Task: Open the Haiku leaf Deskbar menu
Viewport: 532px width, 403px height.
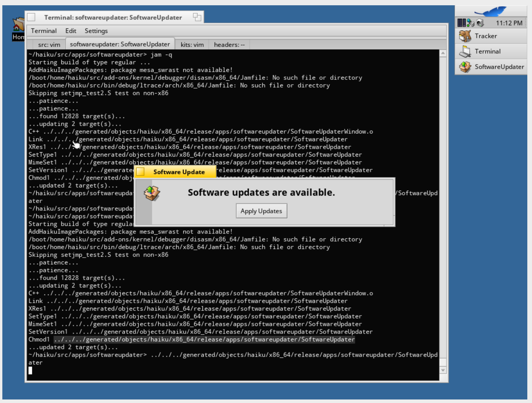Action: click(491, 11)
